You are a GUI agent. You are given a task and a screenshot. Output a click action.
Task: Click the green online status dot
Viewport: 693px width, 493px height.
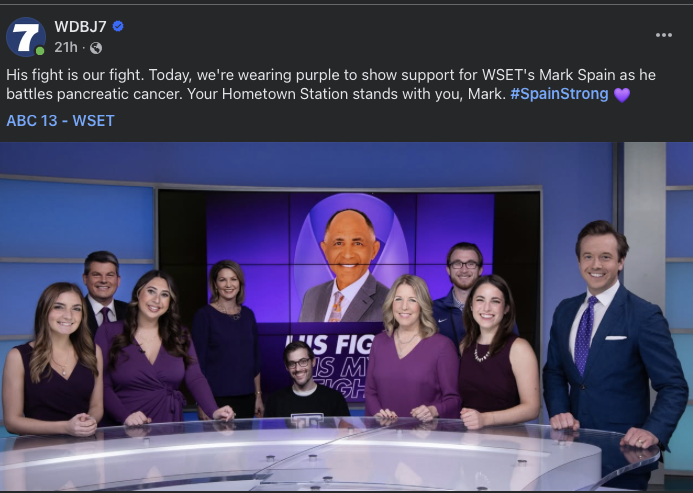click(40, 51)
